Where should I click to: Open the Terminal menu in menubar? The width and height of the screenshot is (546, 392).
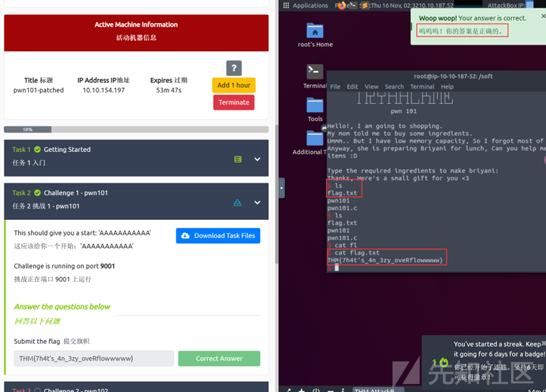(x=422, y=87)
